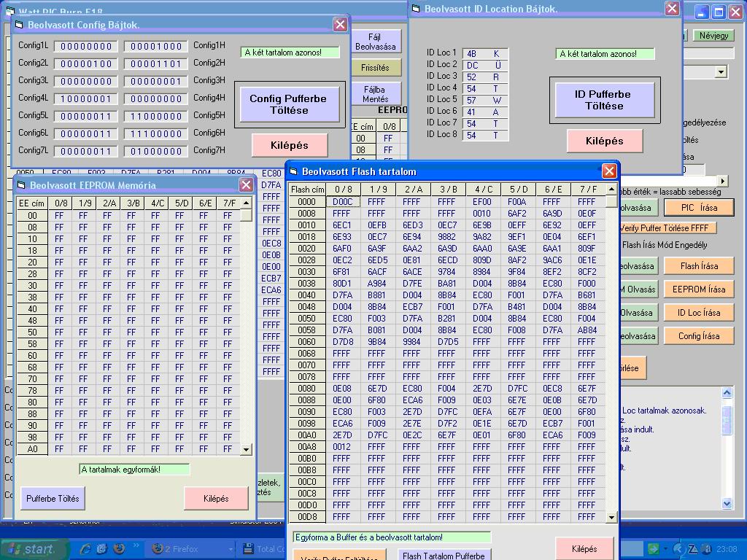The image size is (747, 560).
Task: Click the EEPROM Írása button
Action: [699, 289]
